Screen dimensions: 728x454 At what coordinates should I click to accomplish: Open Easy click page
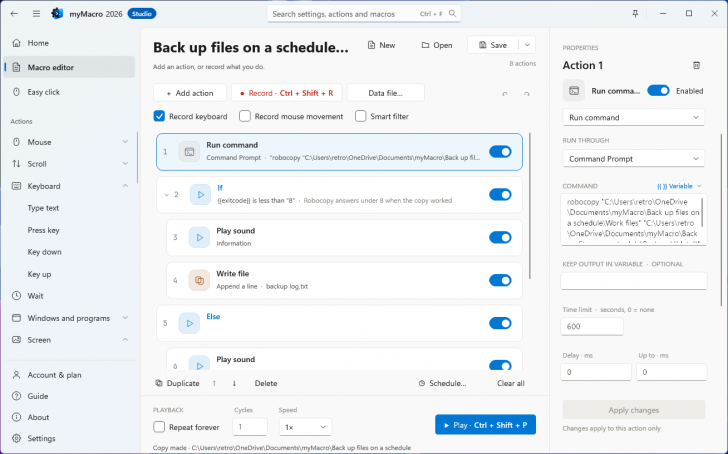(x=70, y=92)
